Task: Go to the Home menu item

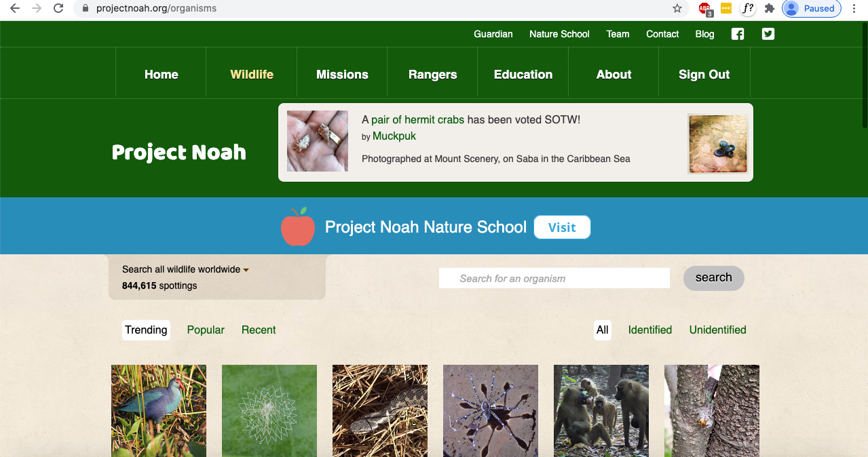Action: [162, 75]
